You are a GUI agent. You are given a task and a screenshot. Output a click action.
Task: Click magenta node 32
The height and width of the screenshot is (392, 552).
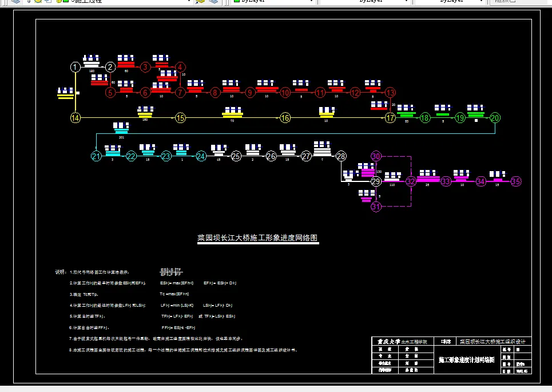coord(411,181)
